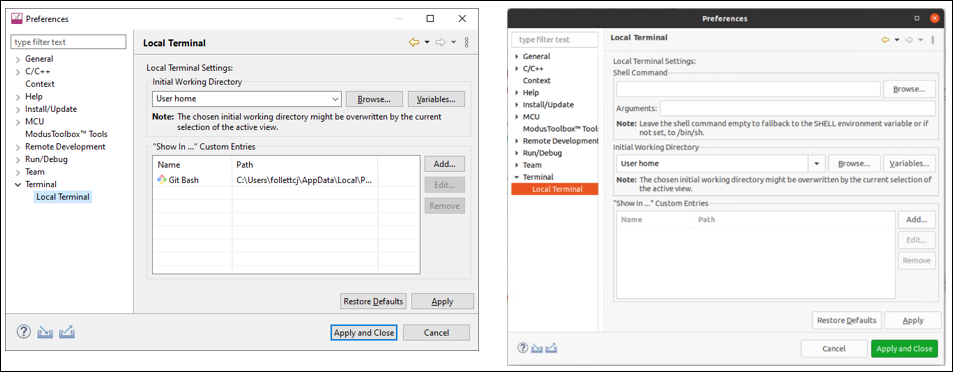Click the Shell Command input field
953x372 pixels.
point(748,89)
